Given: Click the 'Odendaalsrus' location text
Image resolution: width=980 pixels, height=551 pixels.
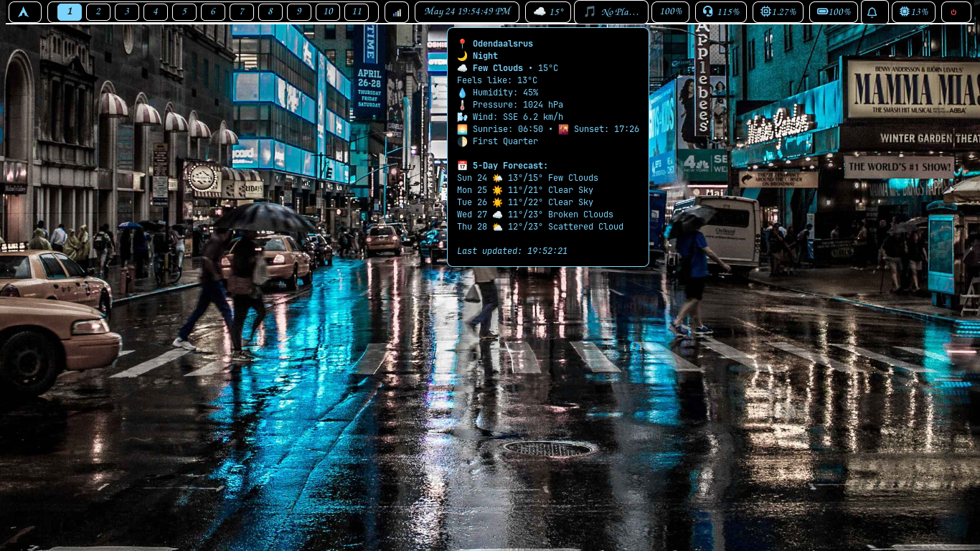Looking at the screenshot, I should pos(502,44).
